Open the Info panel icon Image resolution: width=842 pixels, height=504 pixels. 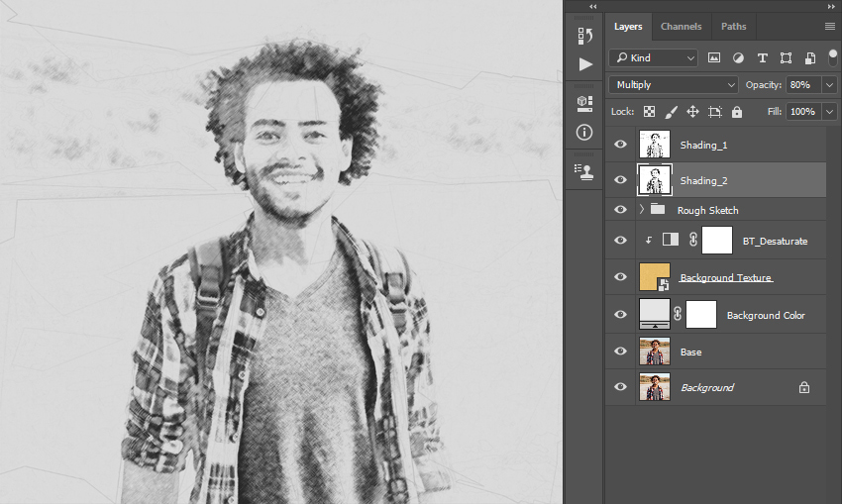click(584, 132)
